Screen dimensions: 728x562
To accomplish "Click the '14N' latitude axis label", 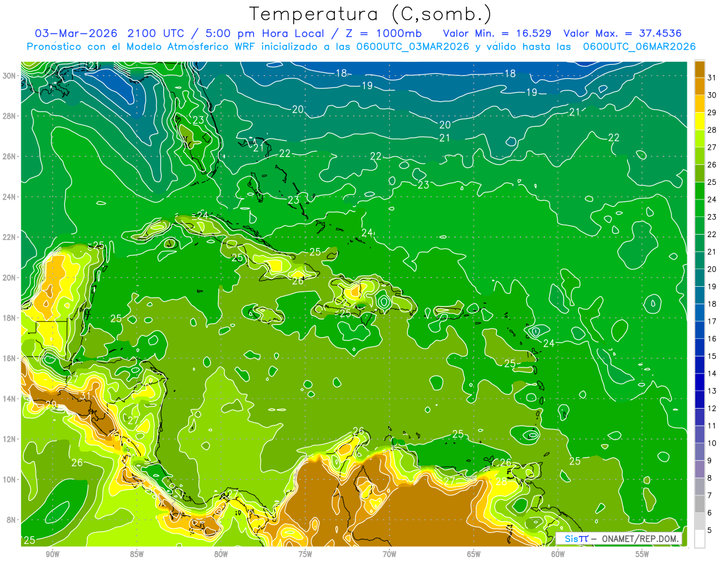I will coord(9,399).
